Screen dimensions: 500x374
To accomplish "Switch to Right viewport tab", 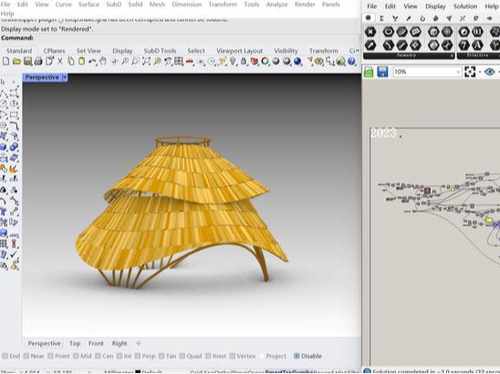I will click(x=119, y=343).
